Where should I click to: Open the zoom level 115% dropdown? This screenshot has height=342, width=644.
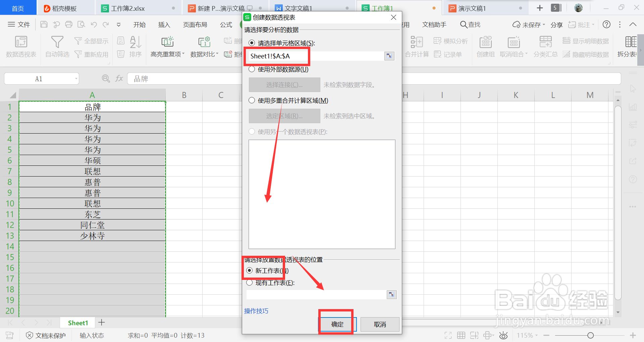[x=537, y=335]
